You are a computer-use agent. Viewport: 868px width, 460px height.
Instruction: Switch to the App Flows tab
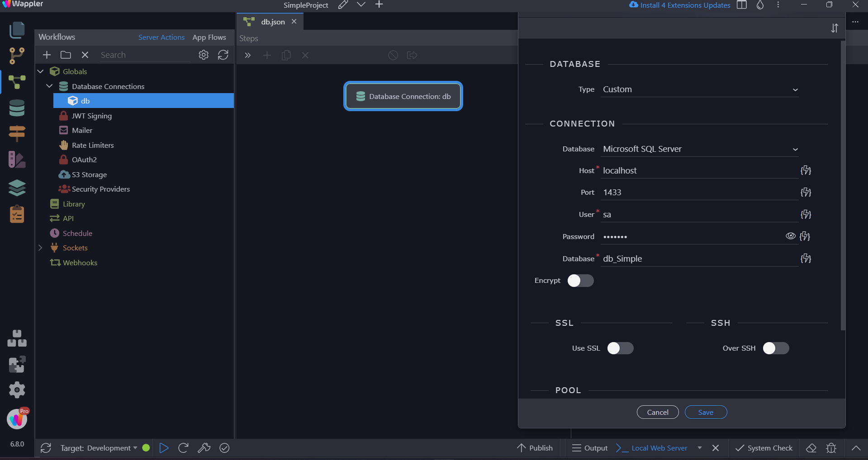click(x=209, y=37)
